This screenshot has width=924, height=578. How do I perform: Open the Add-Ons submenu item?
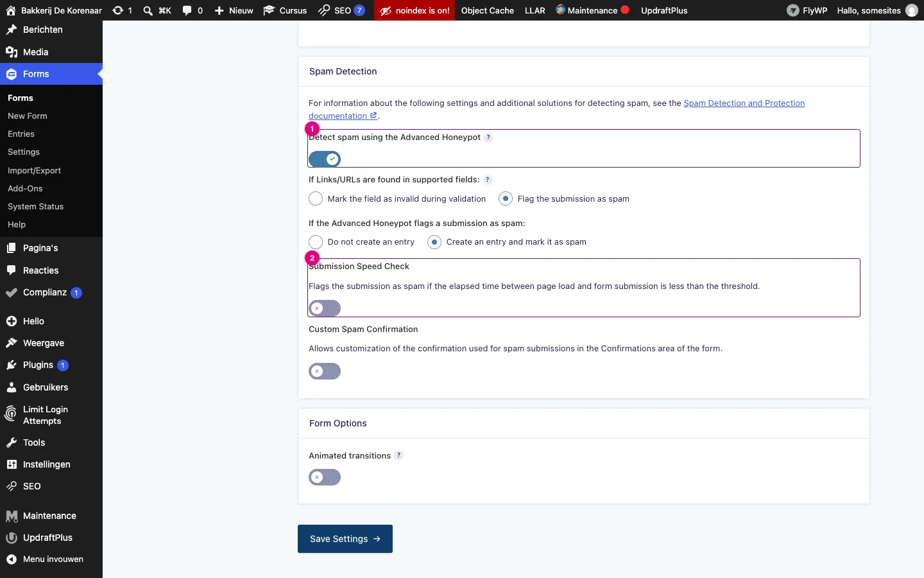(x=25, y=189)
